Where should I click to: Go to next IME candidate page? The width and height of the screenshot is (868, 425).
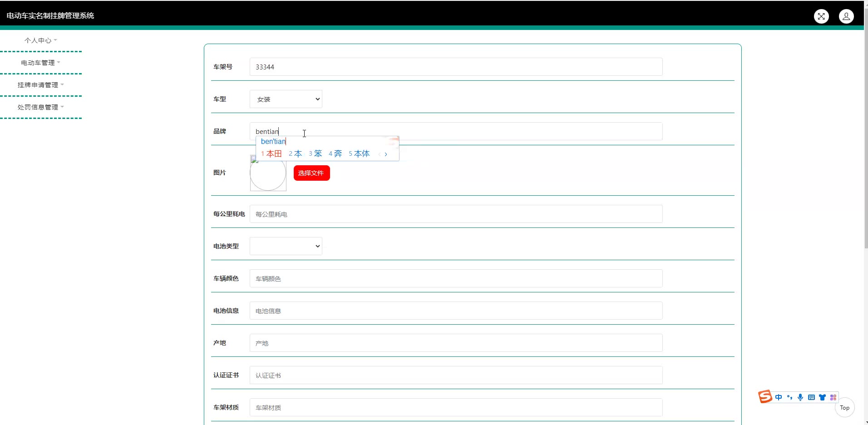[386, 154]
